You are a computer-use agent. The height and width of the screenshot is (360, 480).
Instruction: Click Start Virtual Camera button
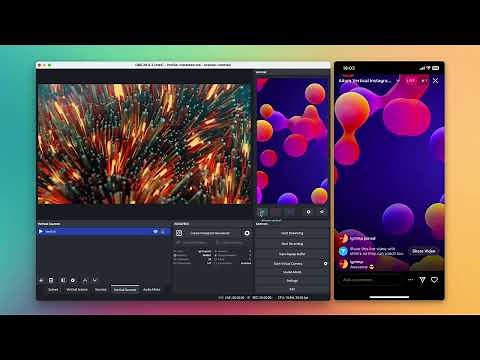click(x=288, y=263)
